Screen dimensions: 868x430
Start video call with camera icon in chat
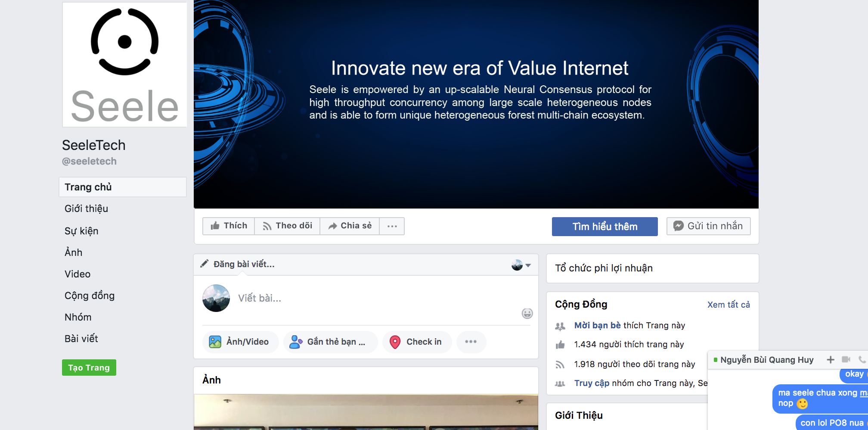pos(846,359)
